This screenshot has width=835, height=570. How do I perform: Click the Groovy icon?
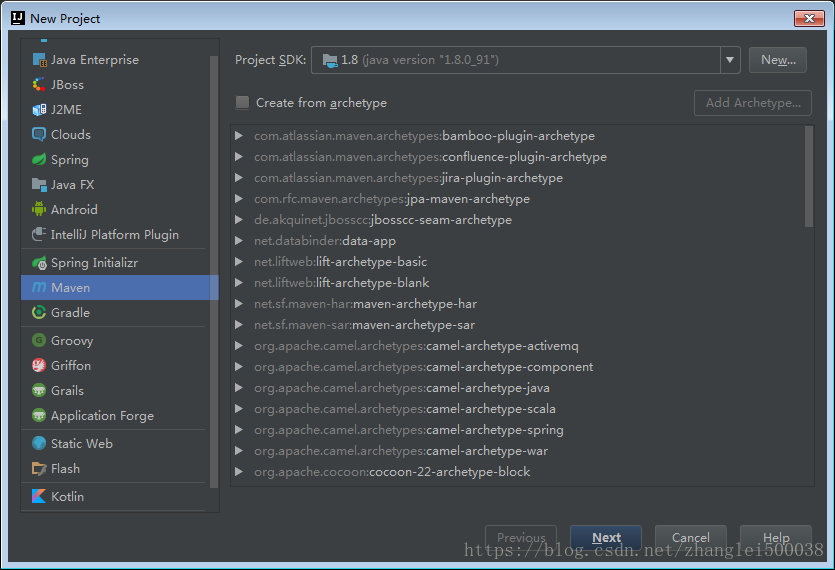[x=39, y=341]
